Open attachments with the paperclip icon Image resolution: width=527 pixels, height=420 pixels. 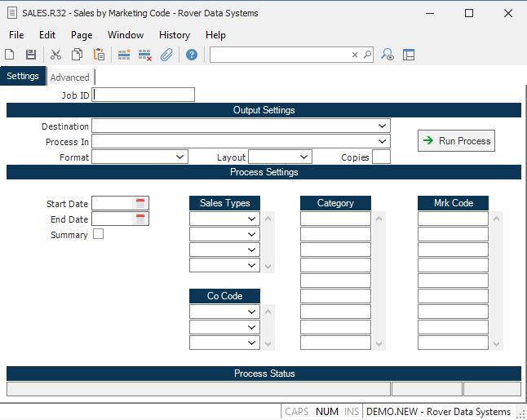pos(166,55)
